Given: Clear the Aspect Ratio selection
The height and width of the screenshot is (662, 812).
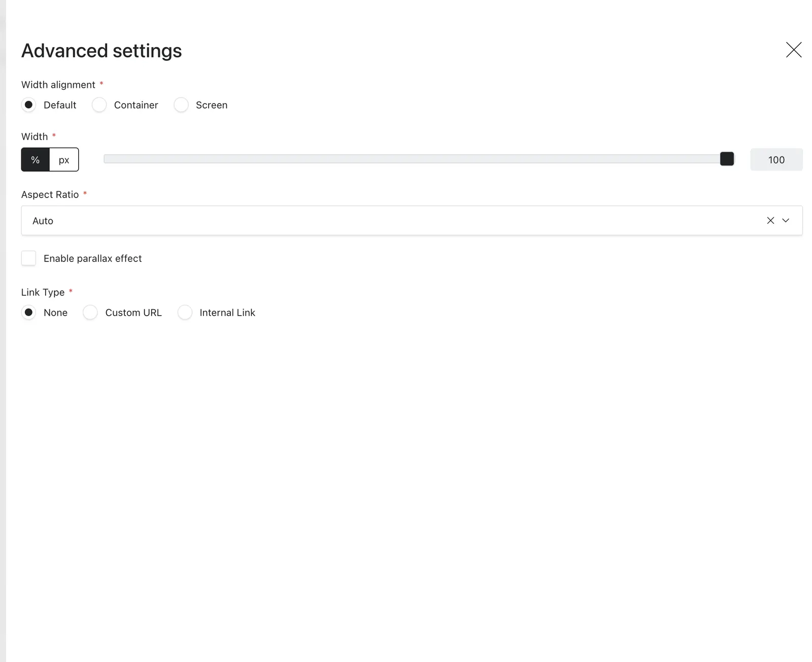Looking at the screenshot, I should (x=770, y=220).
